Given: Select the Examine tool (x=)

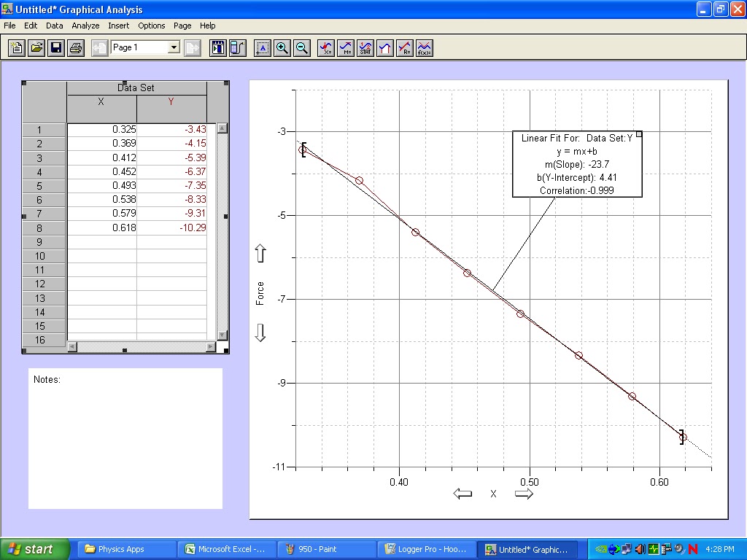Looking at the screenshot, I should (327, 47).
